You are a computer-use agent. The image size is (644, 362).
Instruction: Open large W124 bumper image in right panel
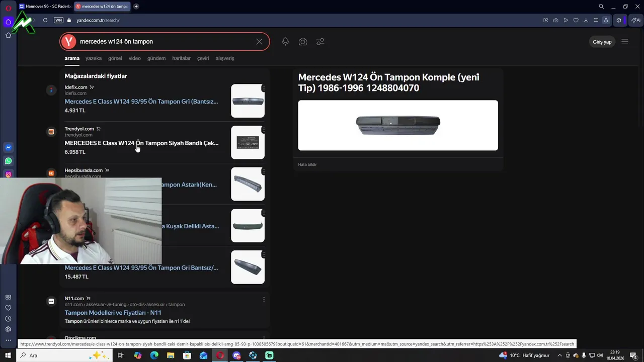[398, 125]
